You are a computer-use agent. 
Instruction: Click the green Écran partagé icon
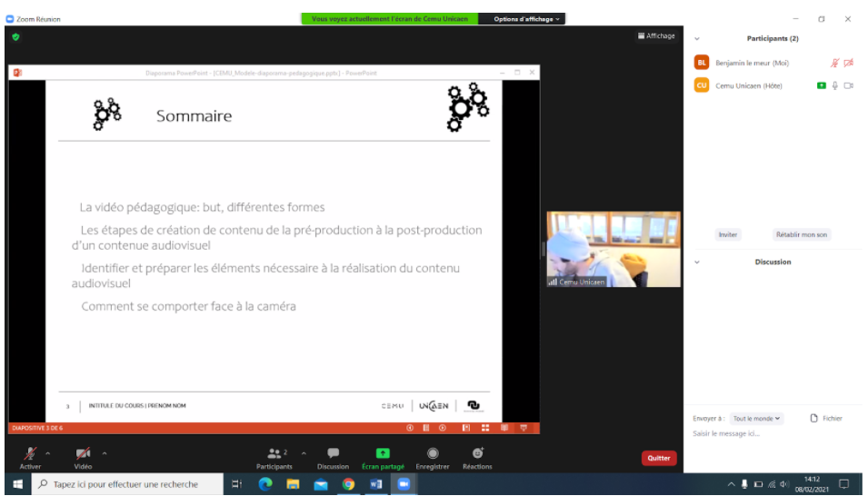click(x=383, y=454)
